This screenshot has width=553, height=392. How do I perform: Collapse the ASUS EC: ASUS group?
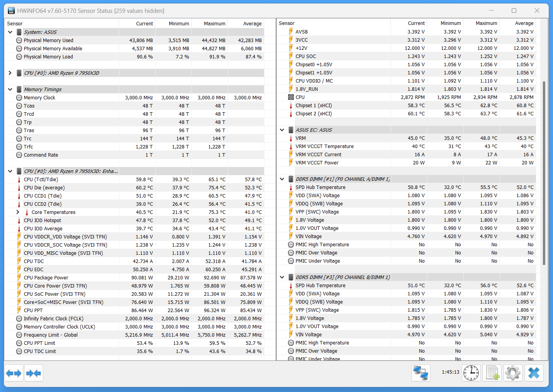[x=282, y=130]
